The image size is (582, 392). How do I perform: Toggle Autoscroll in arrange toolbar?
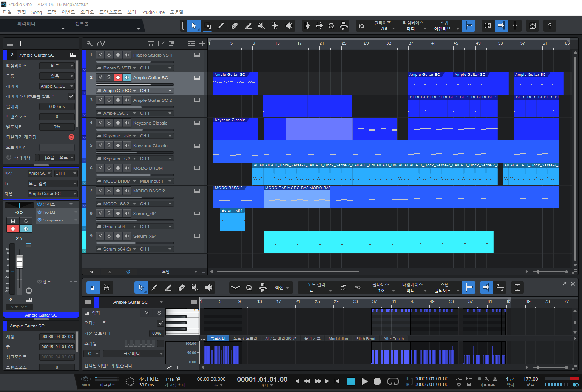[501, 26]
